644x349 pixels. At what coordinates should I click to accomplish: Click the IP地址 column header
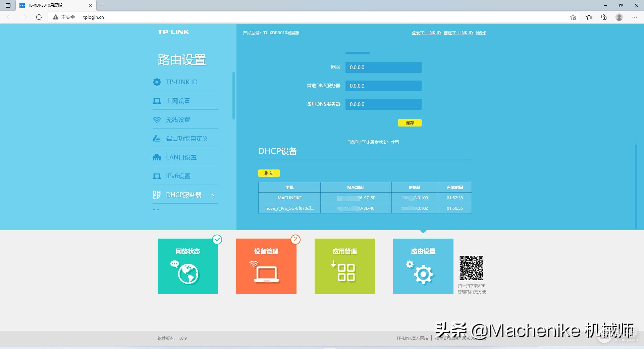415,187
